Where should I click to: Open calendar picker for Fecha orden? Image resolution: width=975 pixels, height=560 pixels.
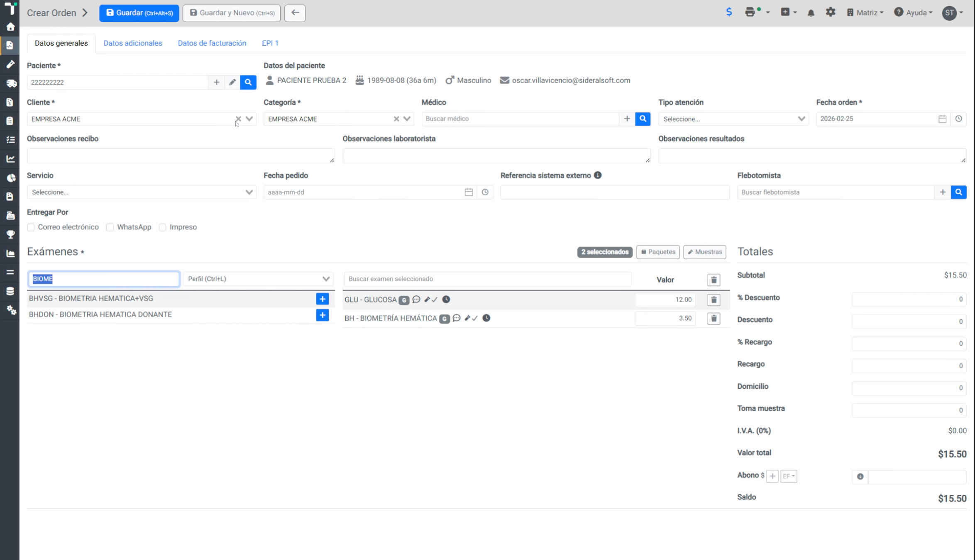point(943,119)
